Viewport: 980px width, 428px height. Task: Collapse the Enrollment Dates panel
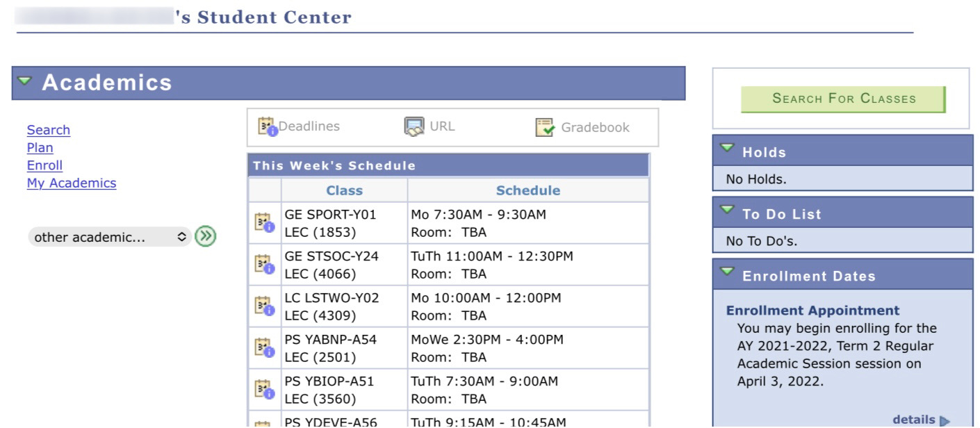coord(728,272)
